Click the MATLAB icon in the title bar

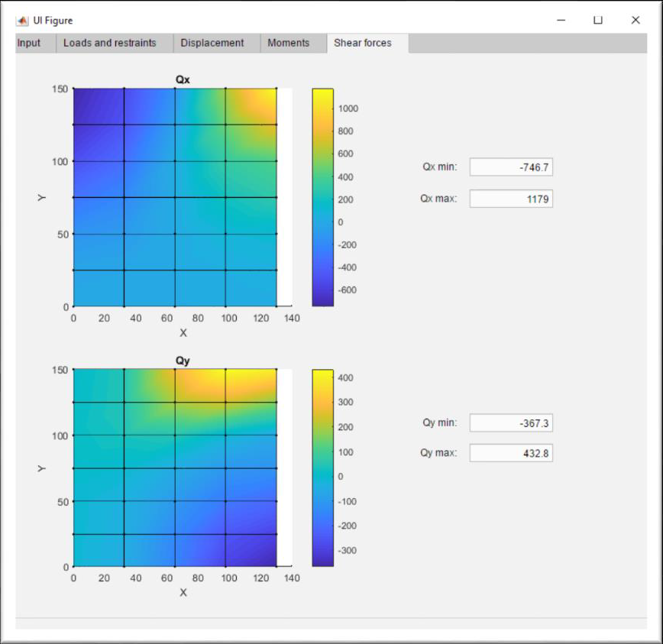[x=22, y=20]
